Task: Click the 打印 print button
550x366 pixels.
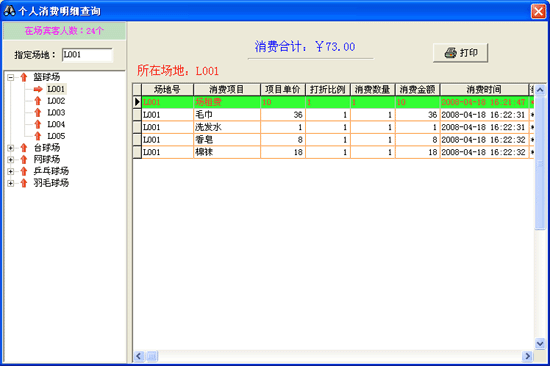Action: [460, 53]
